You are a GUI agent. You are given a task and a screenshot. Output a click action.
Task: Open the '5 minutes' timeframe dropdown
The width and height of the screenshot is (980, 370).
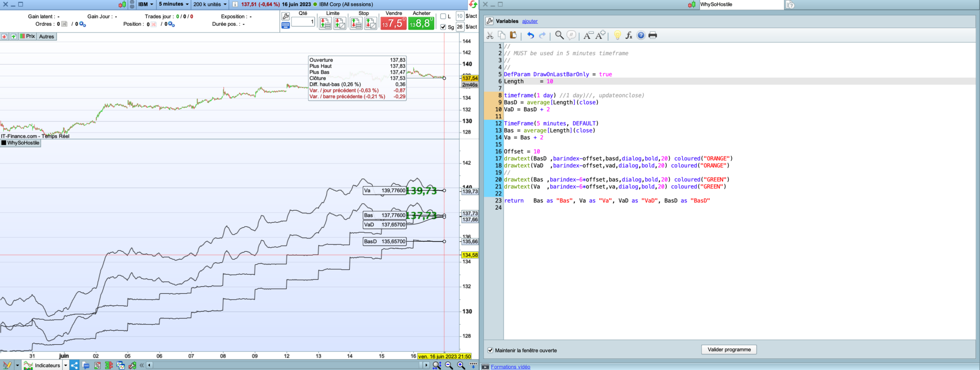click(x=173, y=4)
